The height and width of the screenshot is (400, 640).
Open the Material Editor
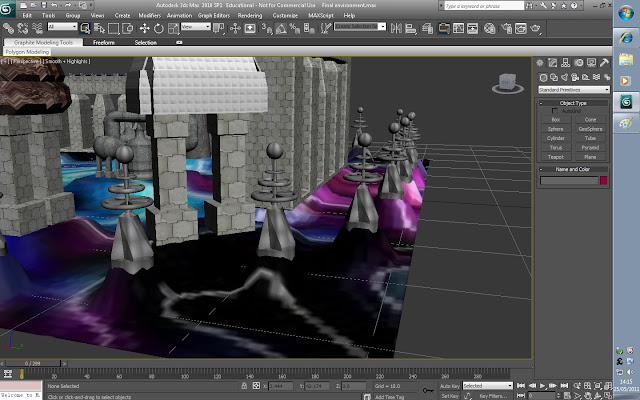pyautogui.click(x=489, y=28)
